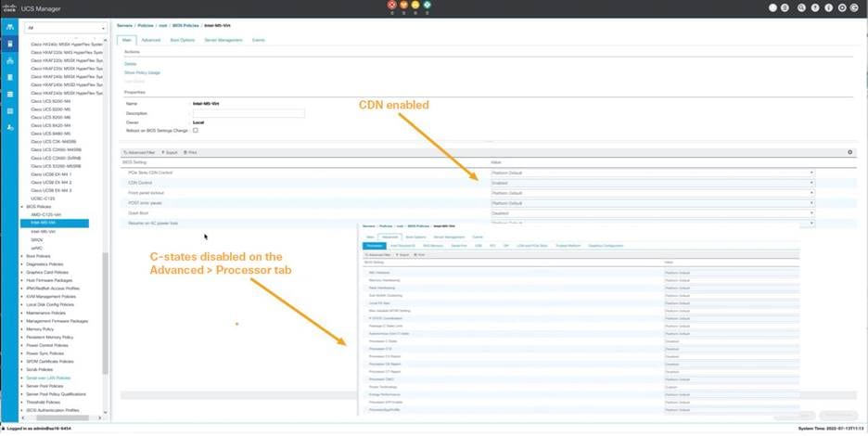Go to Servers in the breadcrumb
This screenshot has width=868, height=436.
[124, 25]
